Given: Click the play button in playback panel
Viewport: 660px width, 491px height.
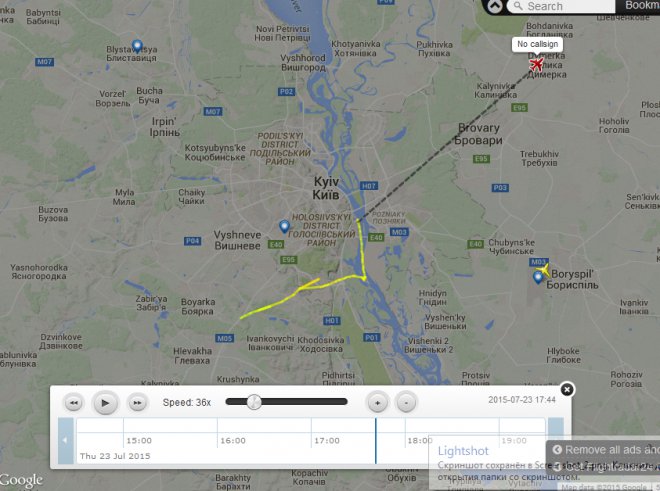Looking at the screenshot, I should tap(105, 403).
